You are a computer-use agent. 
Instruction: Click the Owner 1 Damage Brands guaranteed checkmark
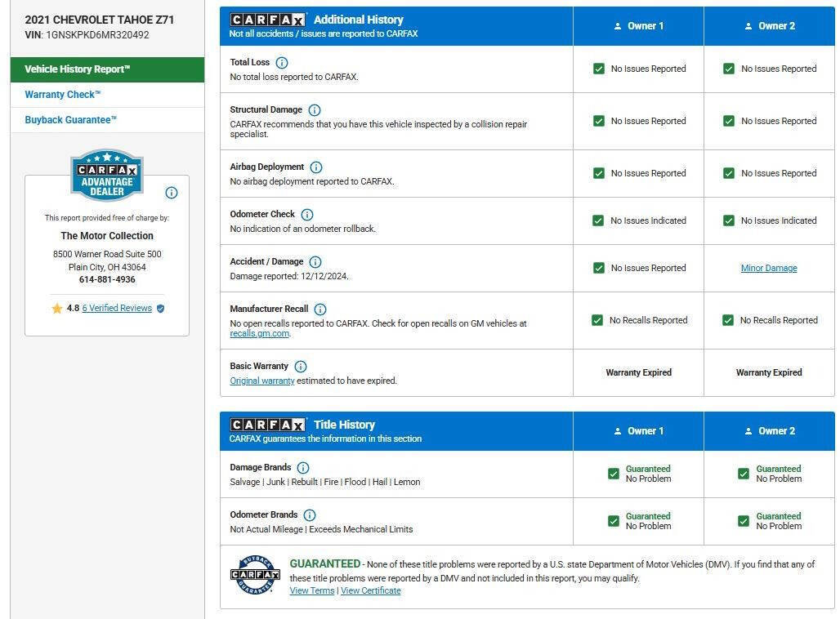pos(614,474)
